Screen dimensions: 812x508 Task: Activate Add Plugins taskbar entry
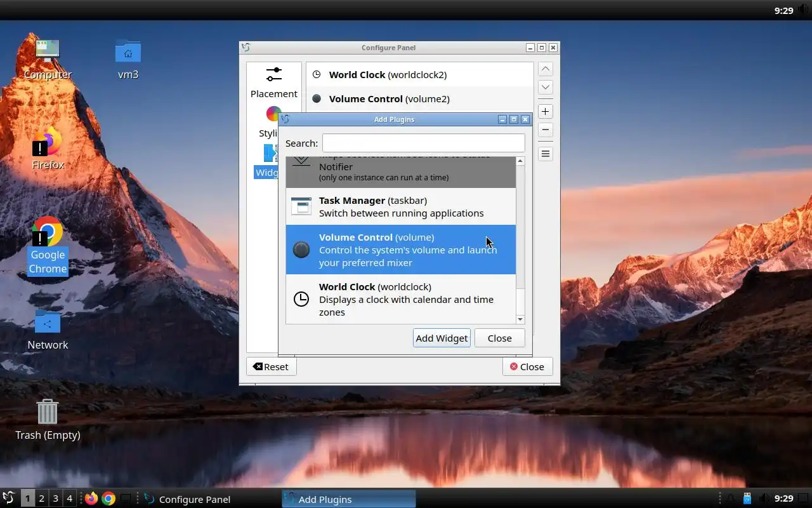348,499
